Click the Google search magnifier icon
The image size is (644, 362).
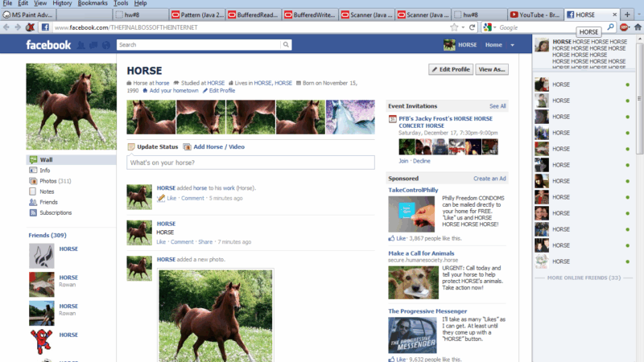[611, 27]
